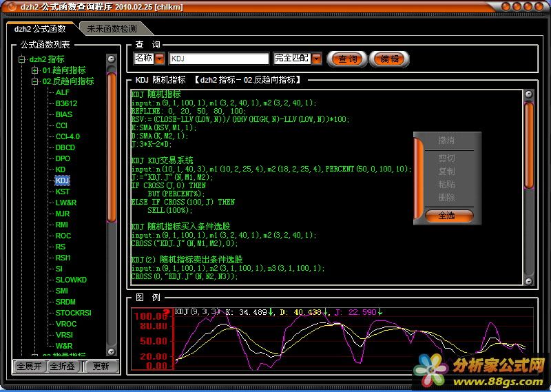Select the RSI1 tree item
Screen dimensions: 551x392
(x=63, y=258)
